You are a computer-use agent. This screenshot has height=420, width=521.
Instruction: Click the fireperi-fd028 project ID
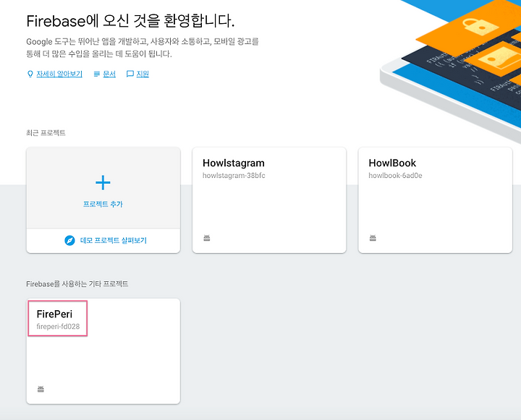pos(58,327)
